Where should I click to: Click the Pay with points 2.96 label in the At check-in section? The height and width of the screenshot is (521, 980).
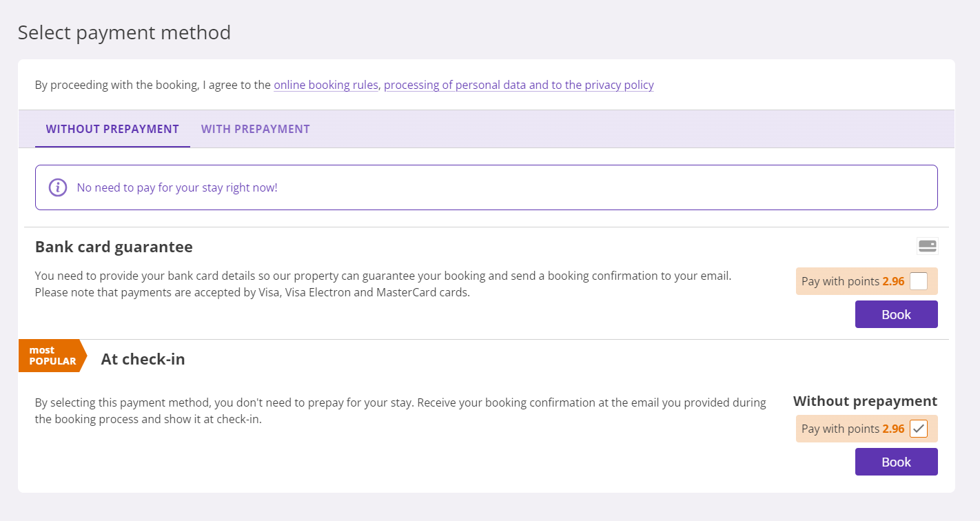point(853,429)
